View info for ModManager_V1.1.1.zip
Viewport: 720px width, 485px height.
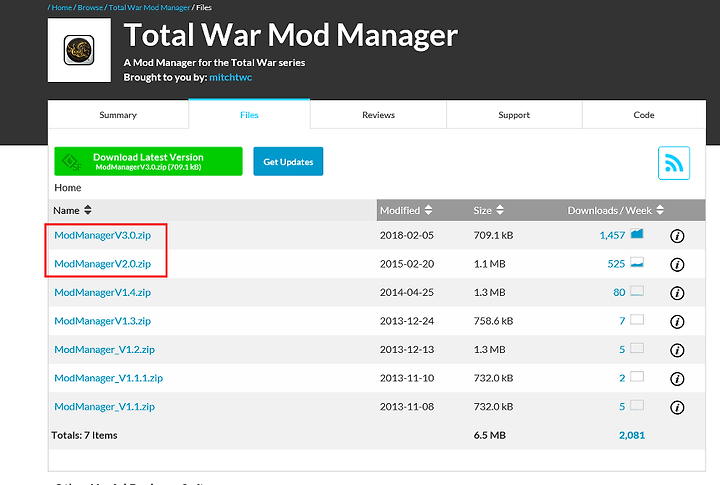click(x=677, y=379)
